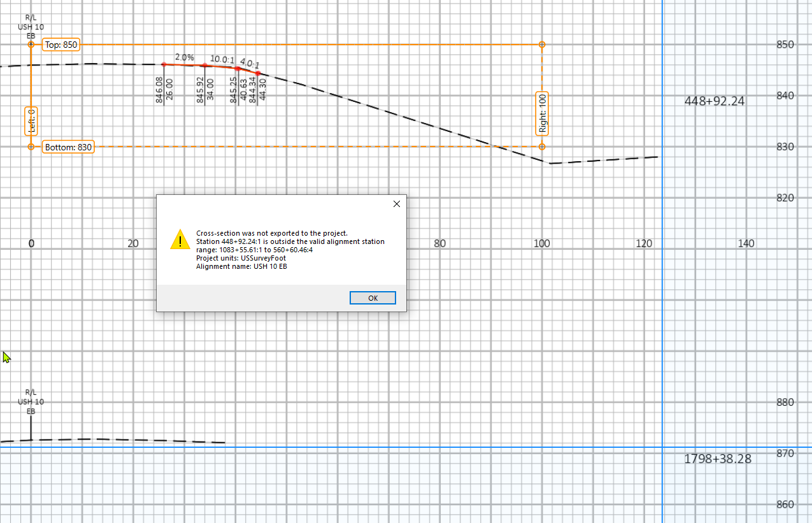Click the station label '448+92.24'
The width and height of the screenshot is (812, 523).
pyautogui.click(x=715, y=101)
